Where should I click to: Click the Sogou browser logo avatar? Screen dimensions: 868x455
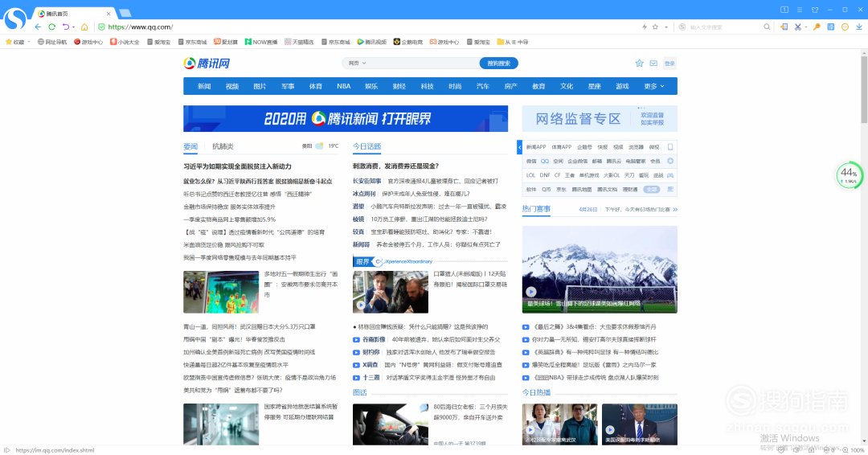15,18
